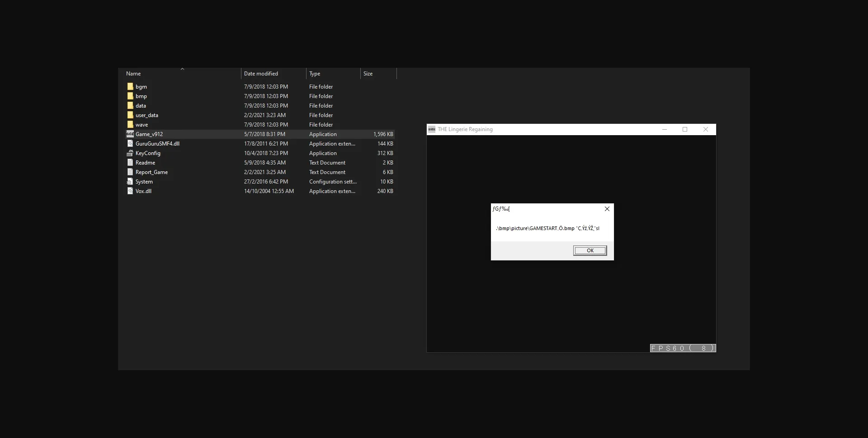Click the GuruGuruSMF4.dll file icon
Viewport: 868px width, 438px height.
coord(130,143)
